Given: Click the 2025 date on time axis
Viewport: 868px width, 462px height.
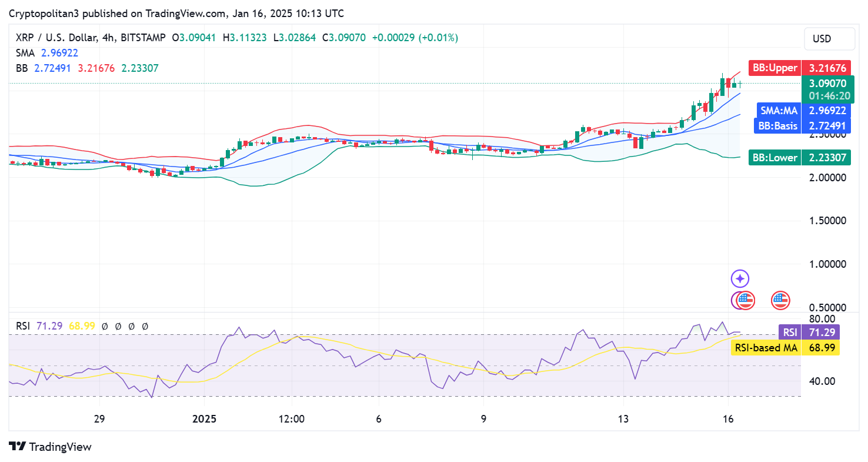Looking at the screenshot, I should click(x=204, y=419).
